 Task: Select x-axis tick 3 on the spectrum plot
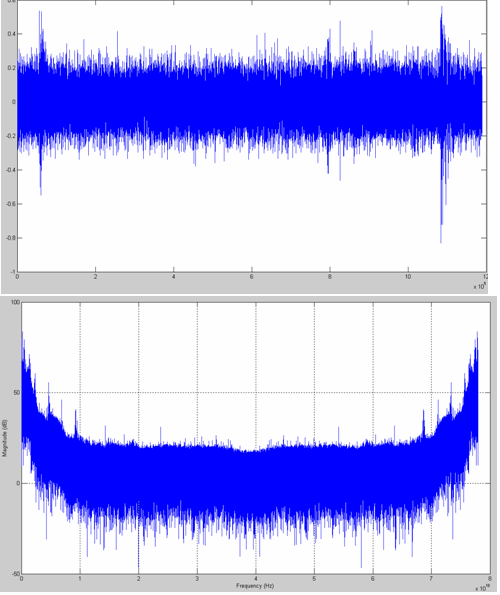[x=197, y=579]
